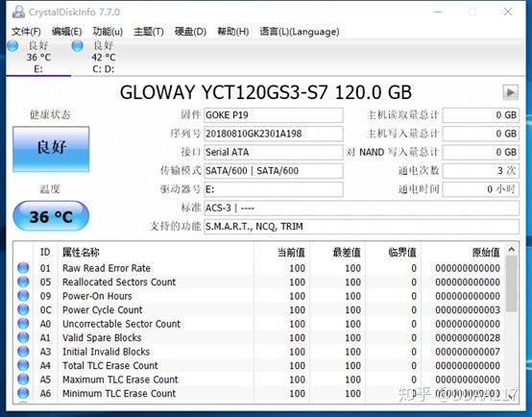Image resolution: width=532 pixels, height=417 pixels.
Task: Click the firmware field GOKE P19
Action: click(x=274, y=115)
